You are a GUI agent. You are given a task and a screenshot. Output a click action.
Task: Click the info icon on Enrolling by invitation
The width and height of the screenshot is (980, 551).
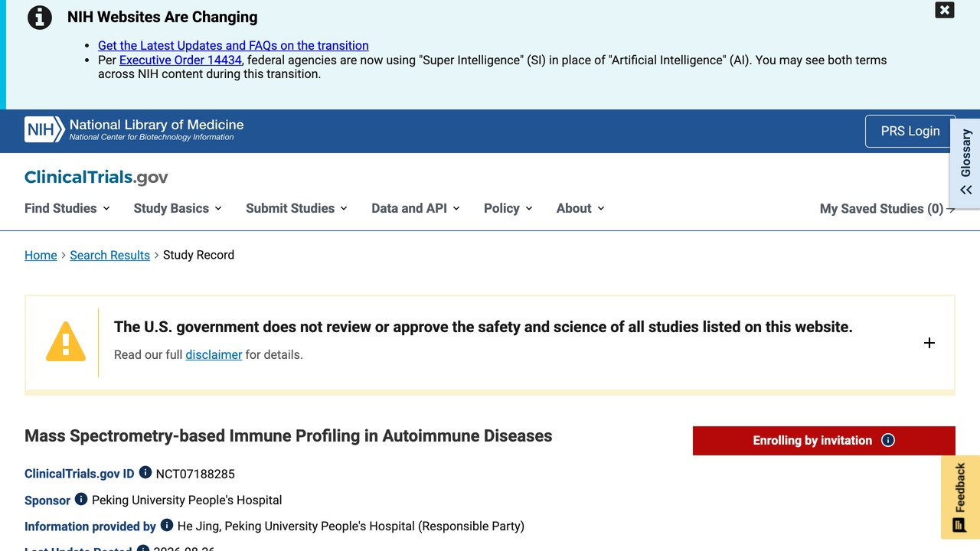pos(888,440)
